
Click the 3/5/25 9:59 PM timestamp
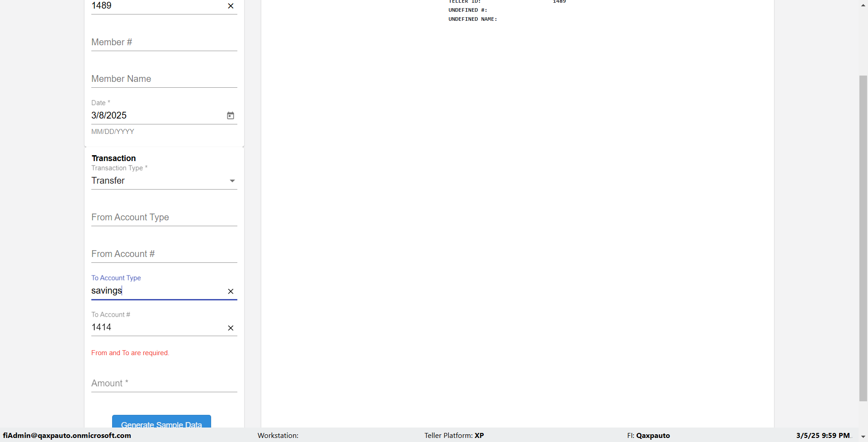pyautogui.click(x=823, y=435)
